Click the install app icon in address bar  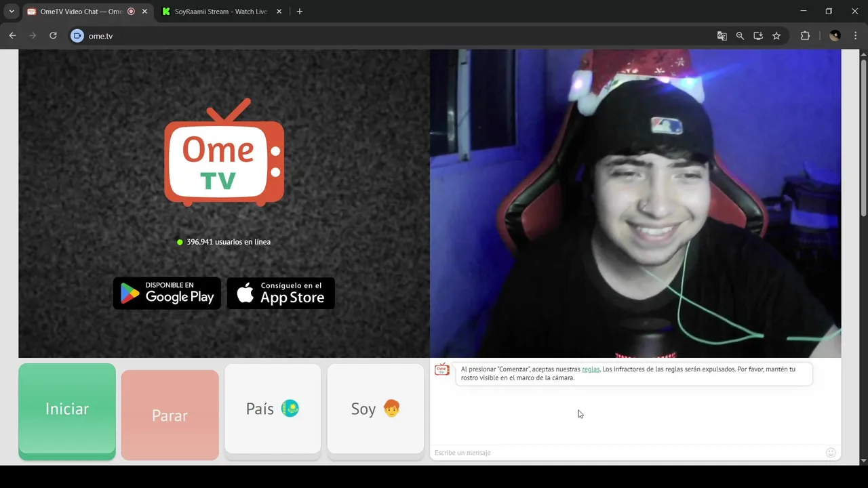(758, 36)
